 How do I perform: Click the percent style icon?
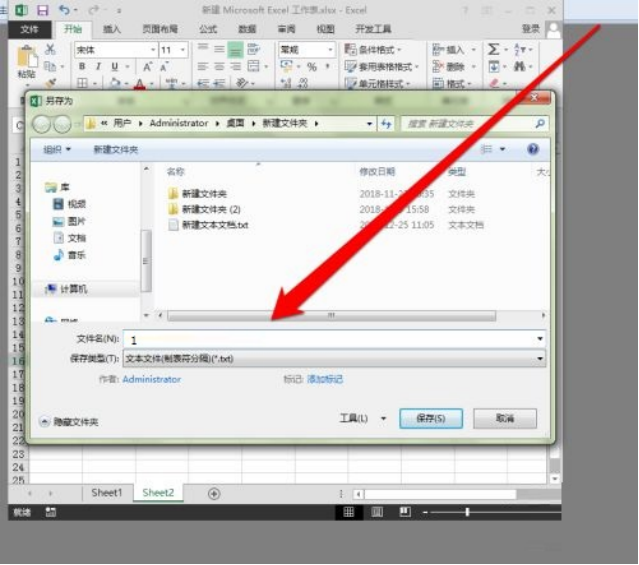312,66
